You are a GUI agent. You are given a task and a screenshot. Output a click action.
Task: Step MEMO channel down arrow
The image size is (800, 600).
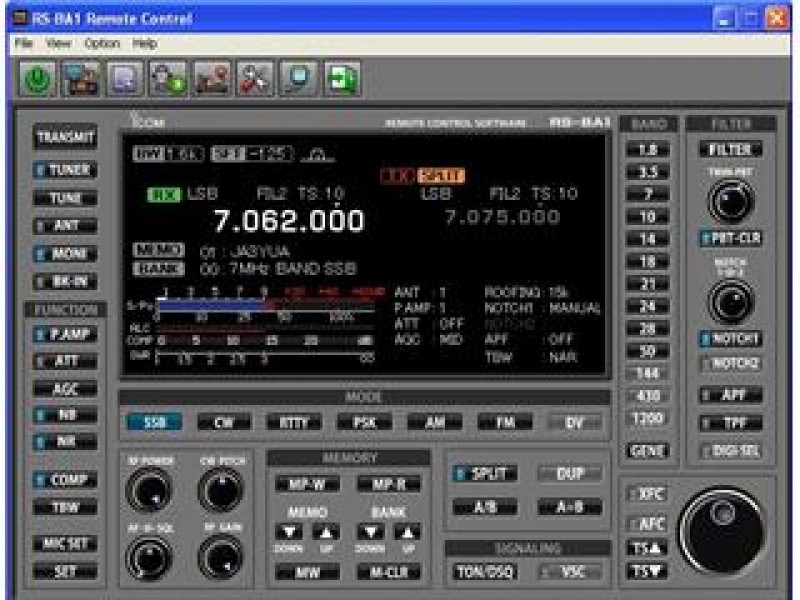pos(289,532)
